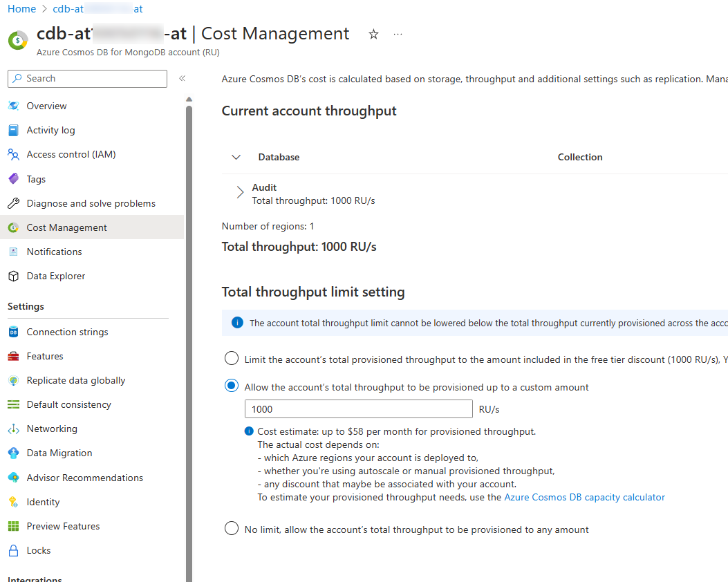Favorite this page with the star icon
Viewport: 728px width, 582px height.
[x=373, y=34]
